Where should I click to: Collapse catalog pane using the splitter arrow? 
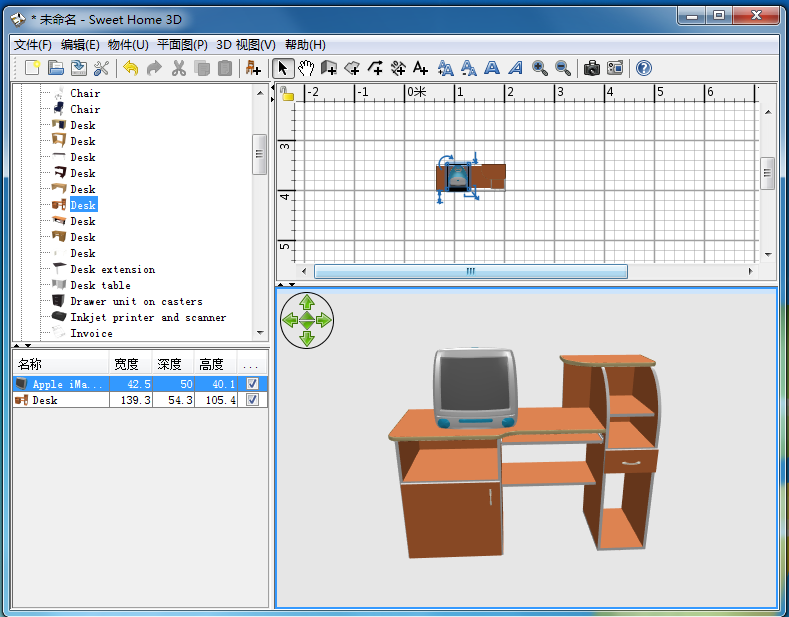click(17, 345)
